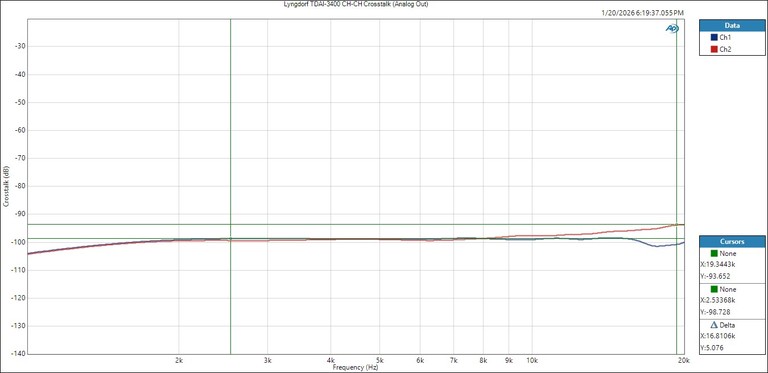Click the Ch2 red color swatch in legend
This screenshot has height=373, width=768.
coord(714,49)
